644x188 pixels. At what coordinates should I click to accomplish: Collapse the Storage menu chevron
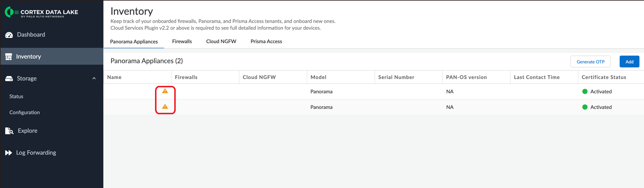click(94, 78)
